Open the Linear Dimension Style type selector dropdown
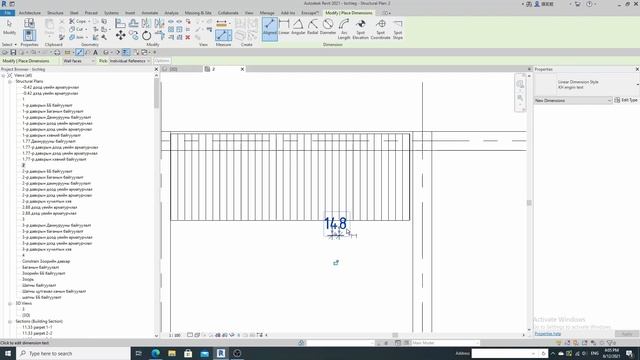Viewport: 640px width, 360px height. tap(637, 84)
